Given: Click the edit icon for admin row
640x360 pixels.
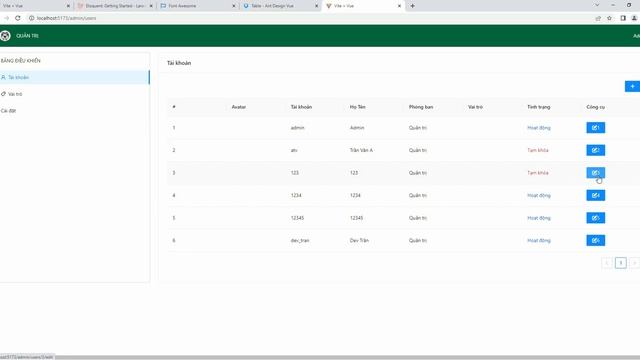Looking at the screenshot, I should click(596, 128).
